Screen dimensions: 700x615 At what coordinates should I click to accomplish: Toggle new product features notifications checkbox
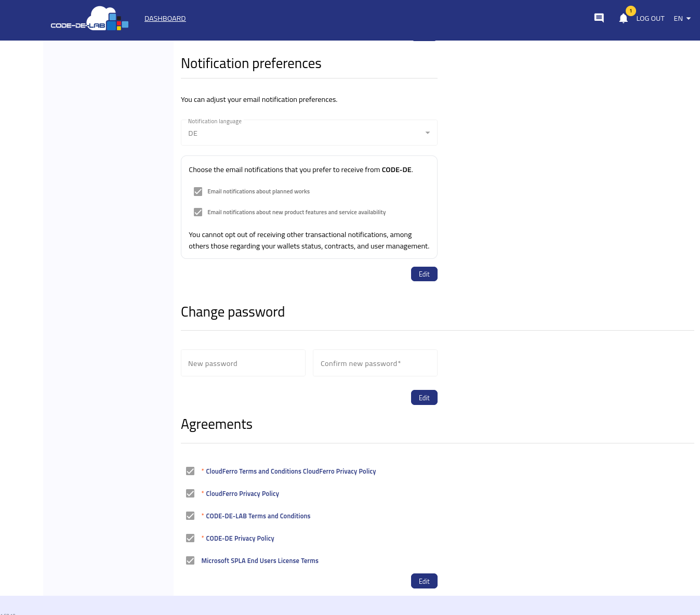198,212
